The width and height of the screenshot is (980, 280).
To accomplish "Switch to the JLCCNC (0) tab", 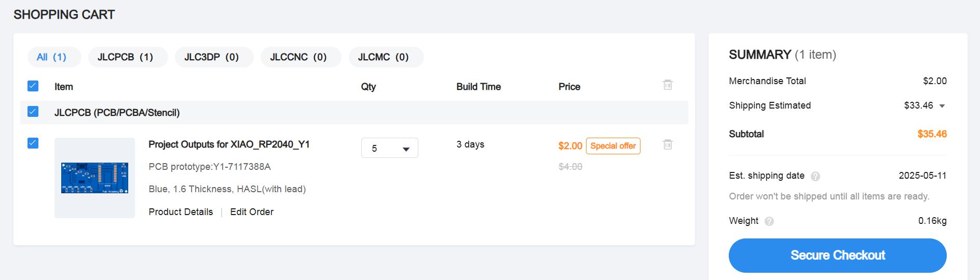I will (x=298, y=57).
